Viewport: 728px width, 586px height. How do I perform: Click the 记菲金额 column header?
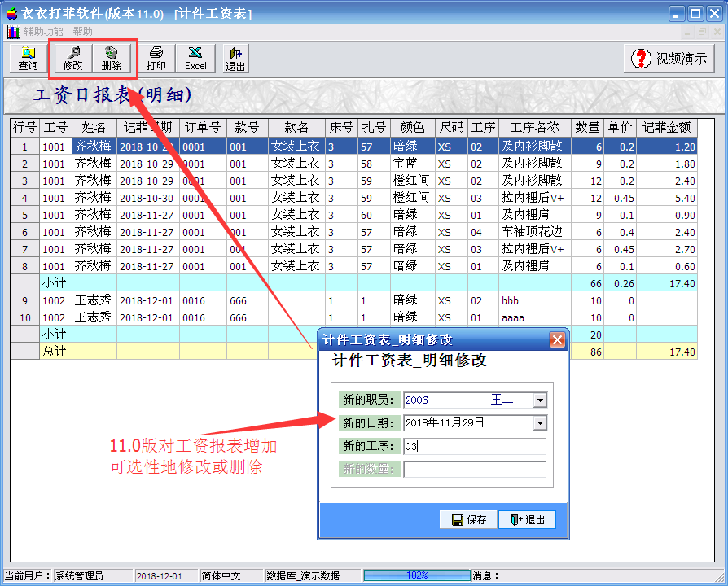point(666,128)
